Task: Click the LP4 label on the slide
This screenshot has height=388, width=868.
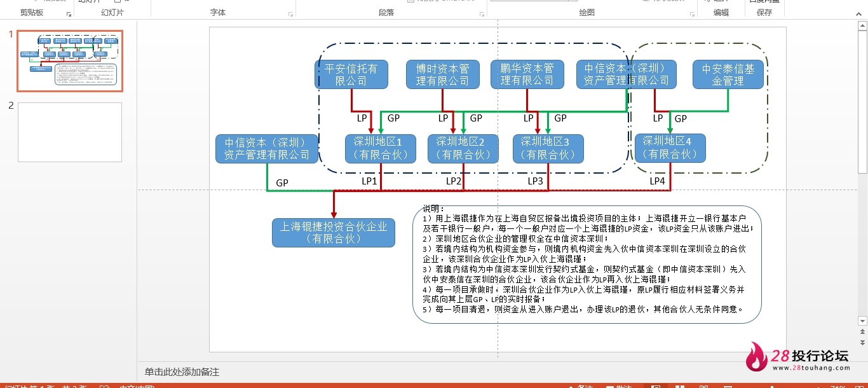Action: tap(657, 181)
